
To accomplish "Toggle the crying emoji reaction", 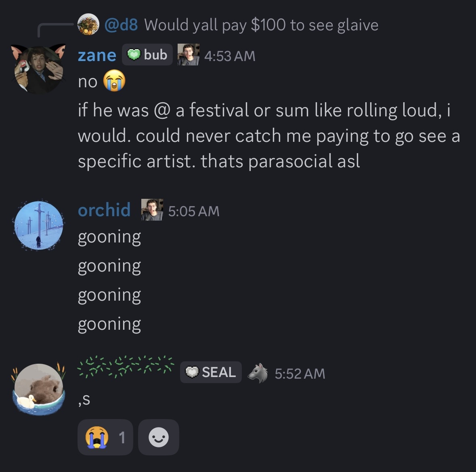I will point(105,437).
